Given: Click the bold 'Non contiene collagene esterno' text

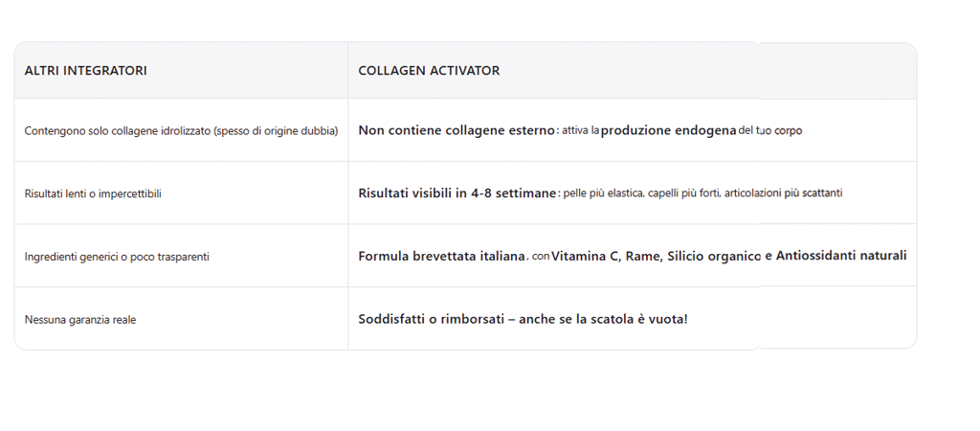Looking at the screenshot, I should point(457,130).
